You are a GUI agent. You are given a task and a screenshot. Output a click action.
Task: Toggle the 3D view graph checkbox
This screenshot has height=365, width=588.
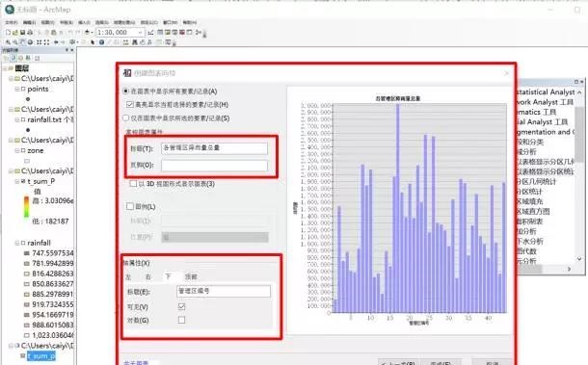coord(133,184)
